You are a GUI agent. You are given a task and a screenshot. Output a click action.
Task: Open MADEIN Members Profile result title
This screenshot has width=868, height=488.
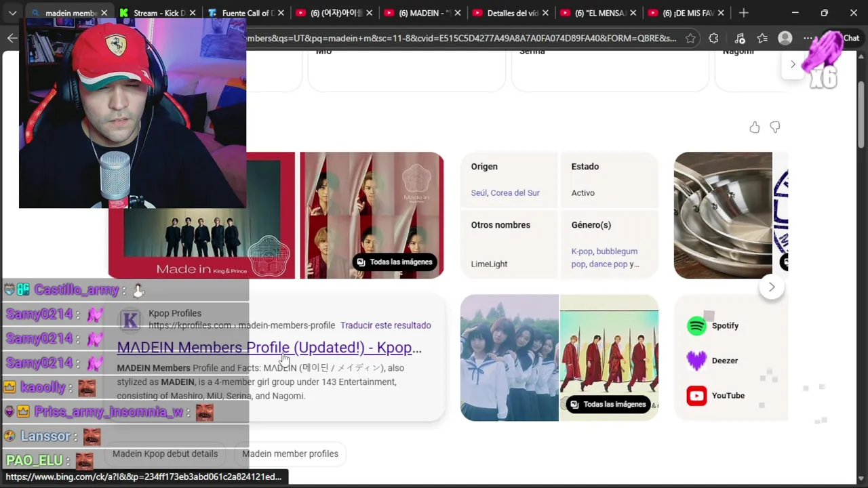pos(269,348)
